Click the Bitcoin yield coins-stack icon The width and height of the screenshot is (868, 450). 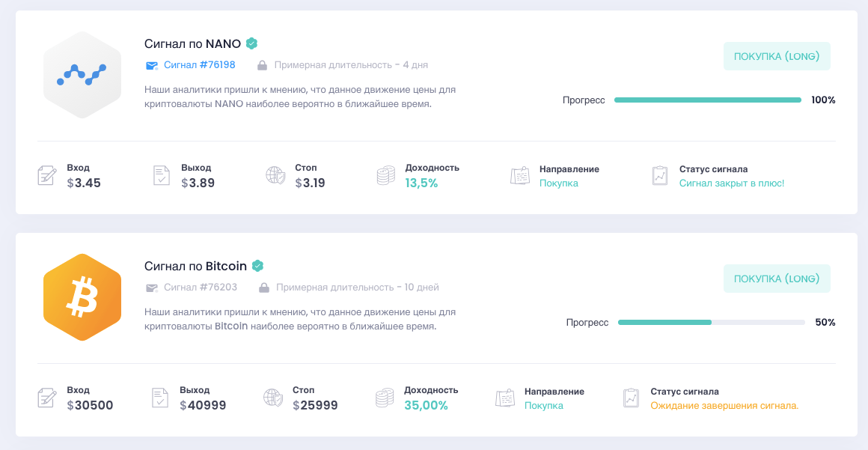[x=385, y=398]
